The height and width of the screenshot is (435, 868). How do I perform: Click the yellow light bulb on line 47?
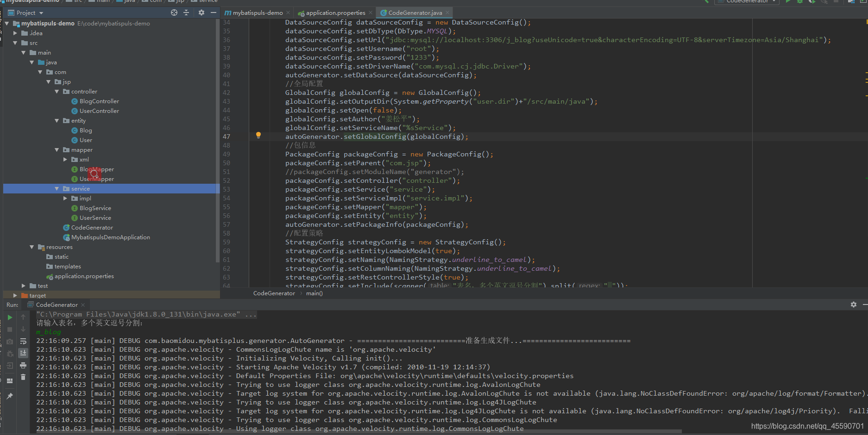click(x=258, y=135)
